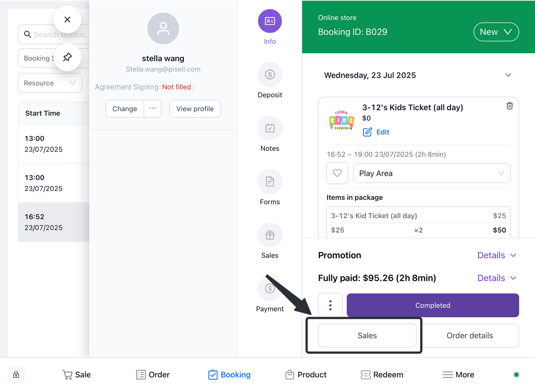Open the More menu
The image size is (535, 392).
click(458, 375)
